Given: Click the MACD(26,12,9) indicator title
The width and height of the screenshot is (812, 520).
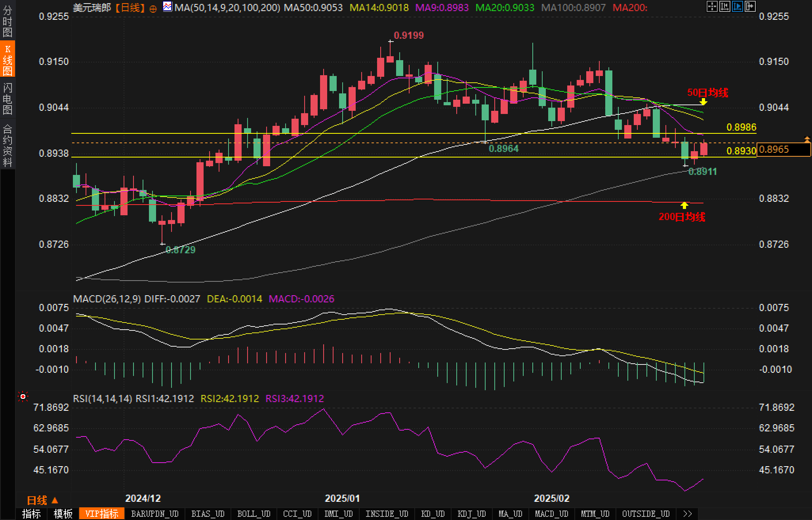Looking at the screenshot, I should click(x=107, y=299).
